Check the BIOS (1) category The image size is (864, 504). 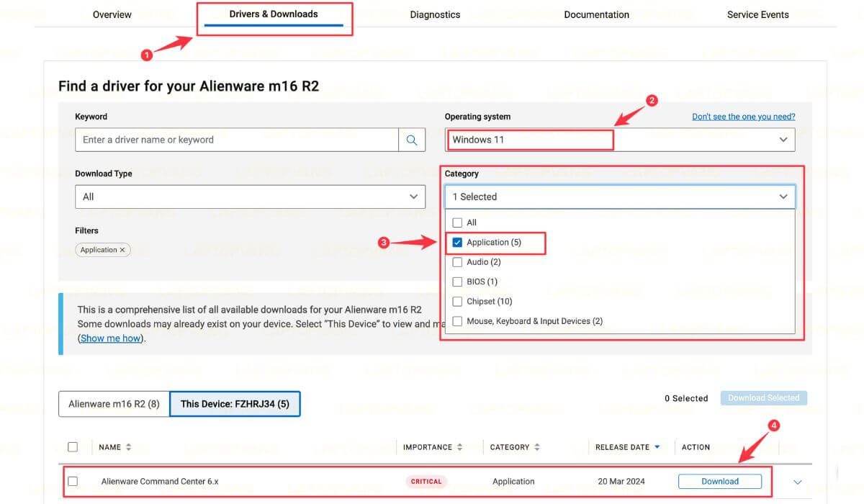pyautogui.click(x=457, y=282)
